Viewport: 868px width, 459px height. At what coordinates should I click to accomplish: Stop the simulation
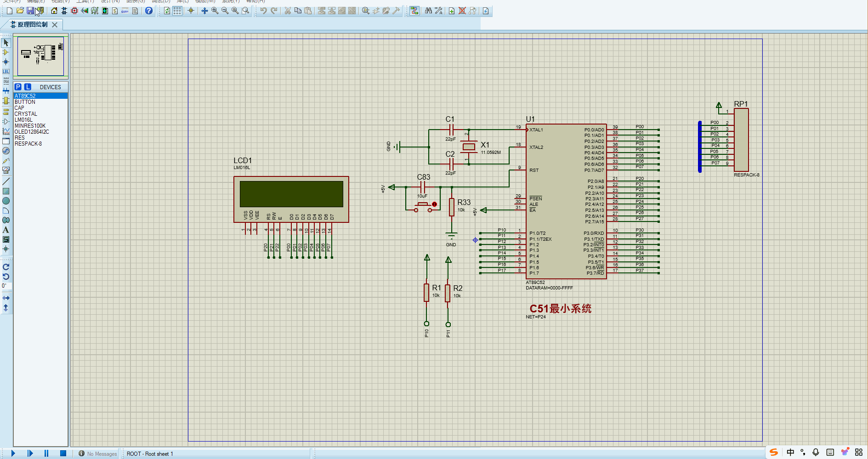62,453
